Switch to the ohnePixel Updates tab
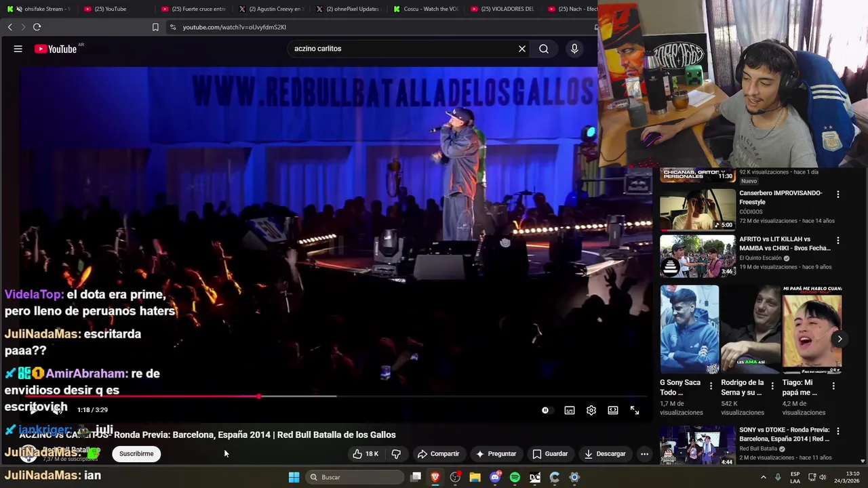This screenshot has width=868, height=488. point(349,9)
